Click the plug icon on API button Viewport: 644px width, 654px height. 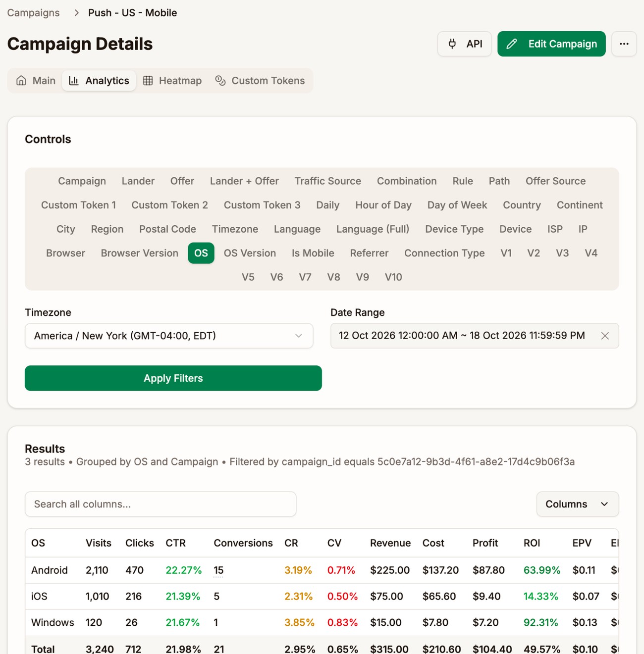click(x=452, y=44)
